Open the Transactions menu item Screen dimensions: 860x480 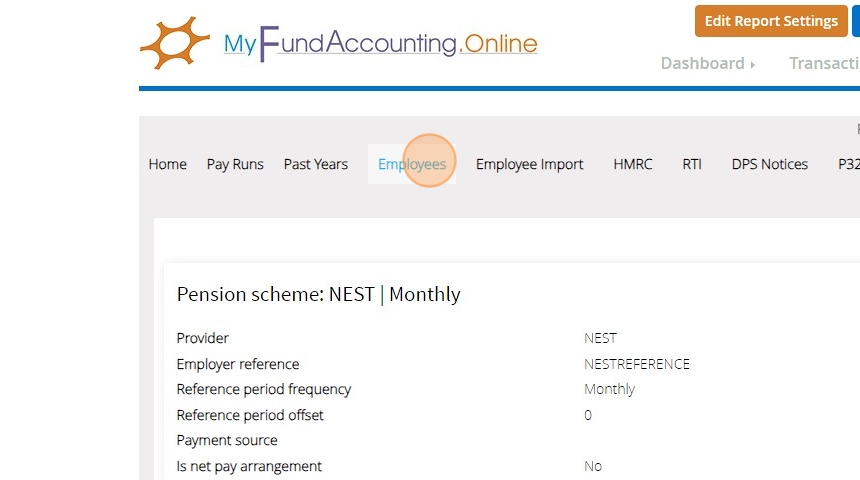[824, 63]
